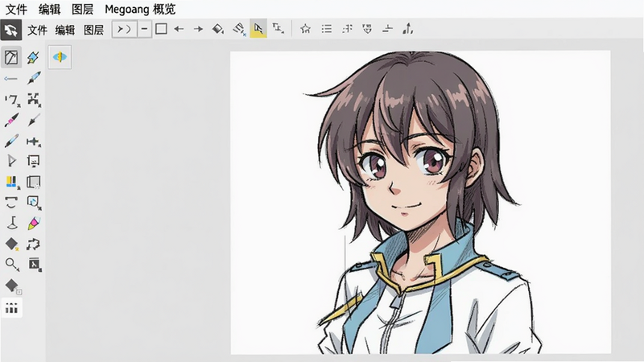The image size is (644, 362).
Task: Select the pink and yellow pencil tool
Action: point(34,224)
